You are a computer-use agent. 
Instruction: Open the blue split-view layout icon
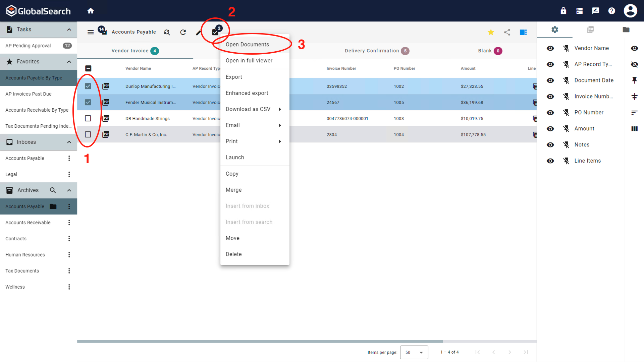523,32
